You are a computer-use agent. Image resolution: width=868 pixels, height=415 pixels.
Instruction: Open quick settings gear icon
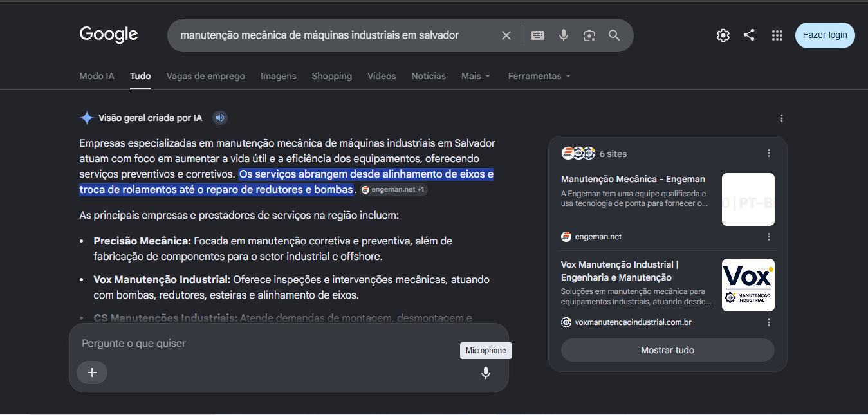[723, 35]
